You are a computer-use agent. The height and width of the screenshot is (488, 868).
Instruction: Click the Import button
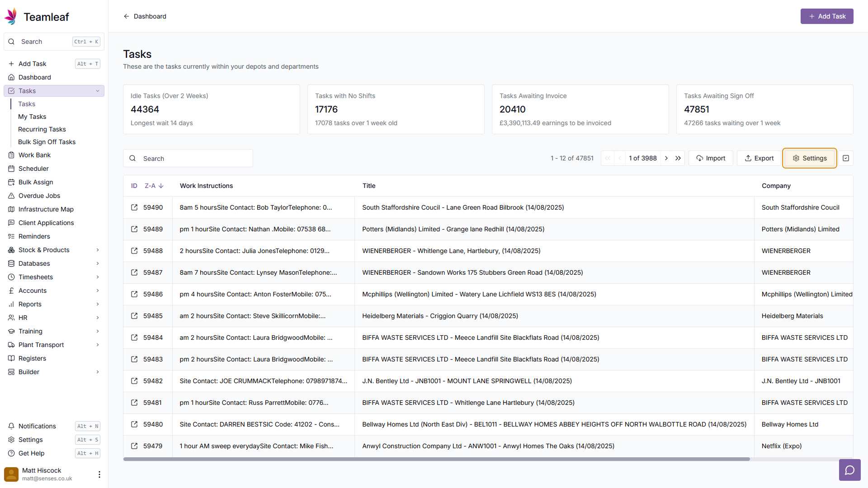pyautogui.click(x=711, y=158)
